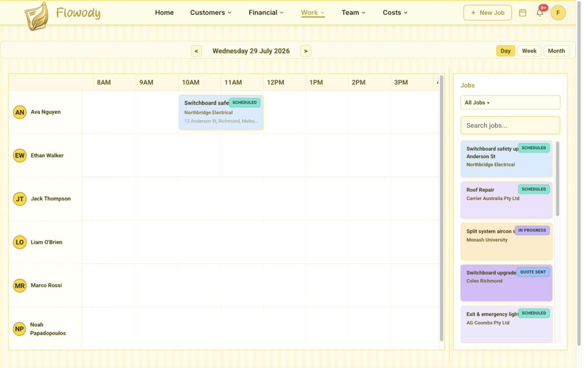Viewport: 588px width, 368px height.
Task: Click the Wednesday 29 July 2026 date label
Action: (x=251, y=51)
